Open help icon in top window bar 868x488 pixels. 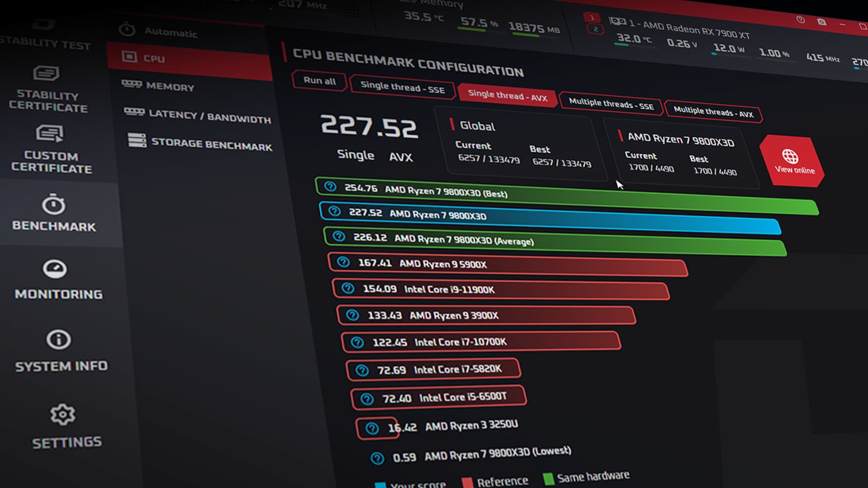pyautogui.click(x=801, y=20)
